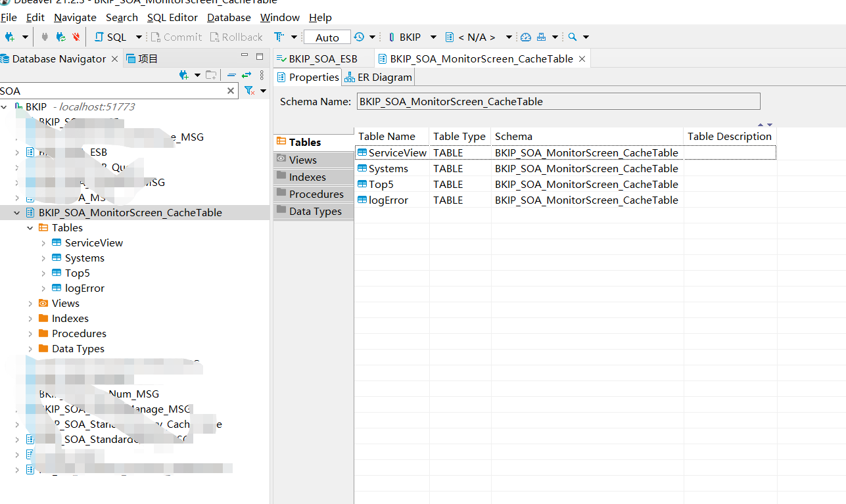The width and height of the screenshot is (846, 504).
Task: Click the Collapse All icon in navigator
Action: (x=231, y=76)
